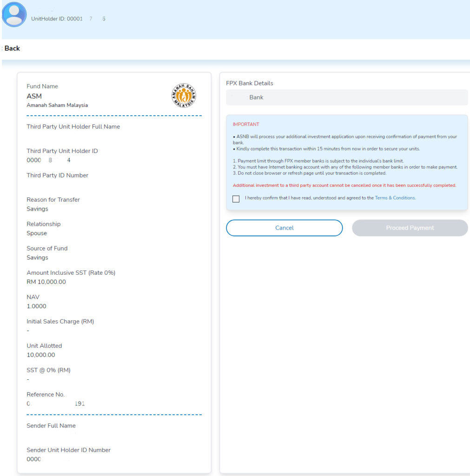Click the user profile avatar icon

(14, 14)
